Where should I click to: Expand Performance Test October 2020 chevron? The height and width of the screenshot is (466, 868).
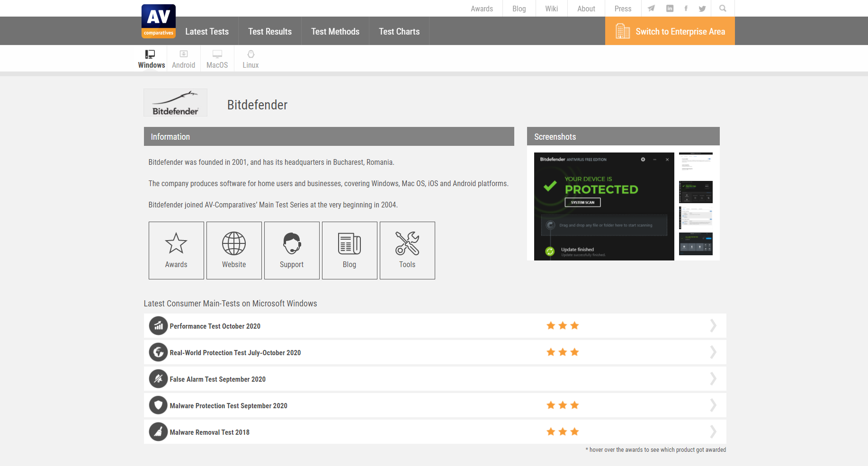(x=713, y=326)
